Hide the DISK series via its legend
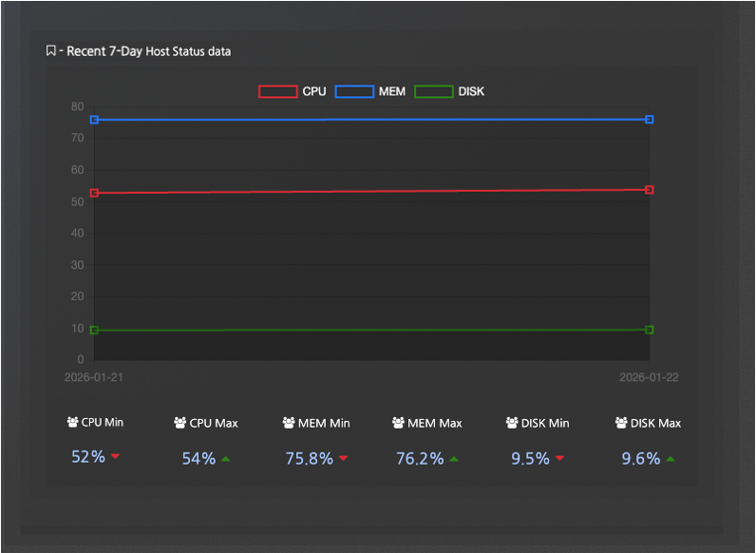The width and height of the screenshot is (756, 553). click(x=471, y=92)
